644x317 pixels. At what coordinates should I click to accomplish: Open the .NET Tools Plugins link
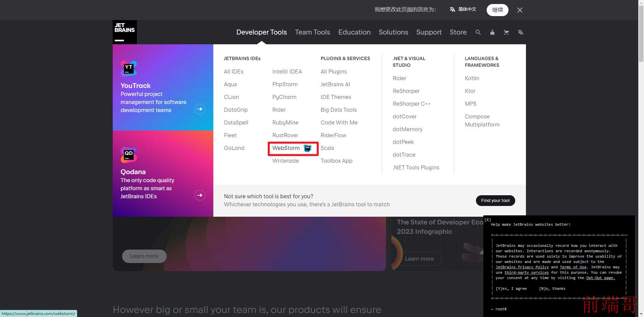(x=416, y=167)
